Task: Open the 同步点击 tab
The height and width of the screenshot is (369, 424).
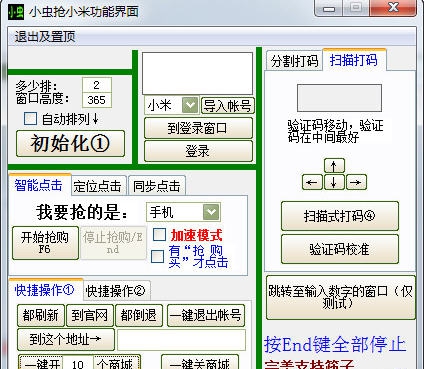Action: (157, 186)
